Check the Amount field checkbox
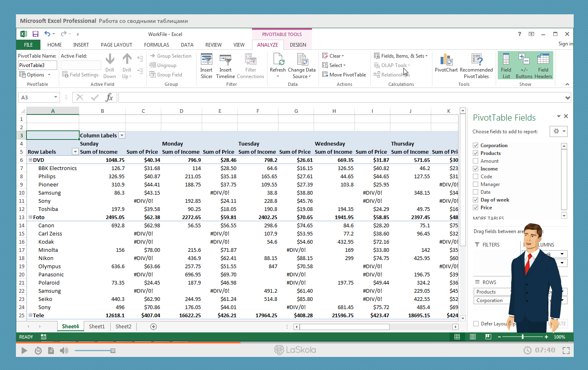Viewport: 588px width, 370px height. [x=476, y=161]
